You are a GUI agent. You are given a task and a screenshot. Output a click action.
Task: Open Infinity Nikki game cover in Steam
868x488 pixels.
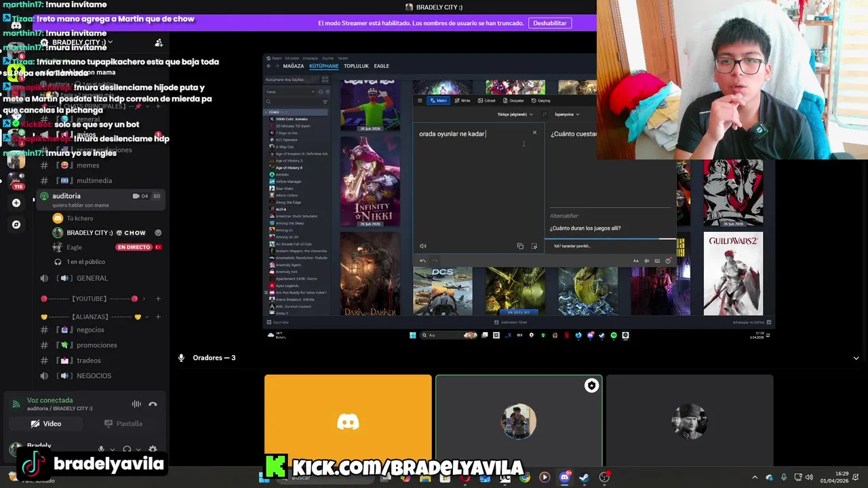(370, 182)
